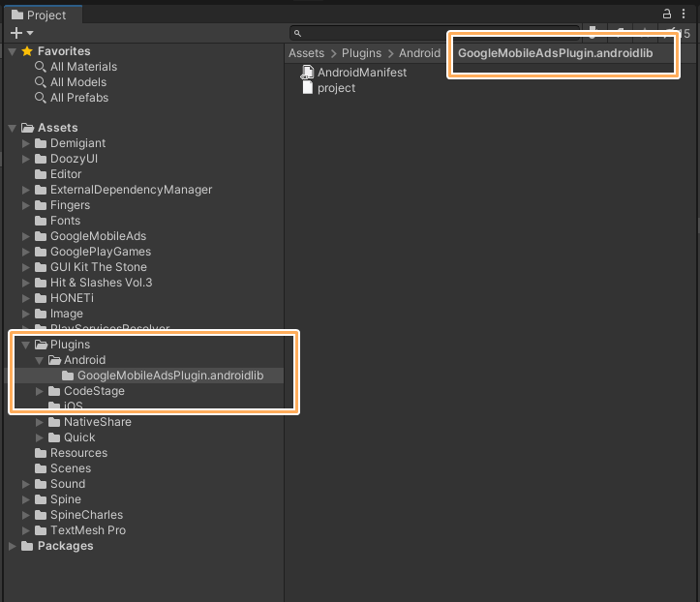Click the search icon next to All Materials
Viewport: 700px width, 602px height.
point(40,67)
